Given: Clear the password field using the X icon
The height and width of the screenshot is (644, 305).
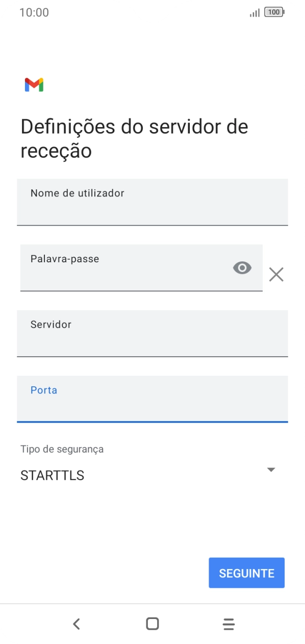Looking at the screenshot, I should tap(276, 274).
